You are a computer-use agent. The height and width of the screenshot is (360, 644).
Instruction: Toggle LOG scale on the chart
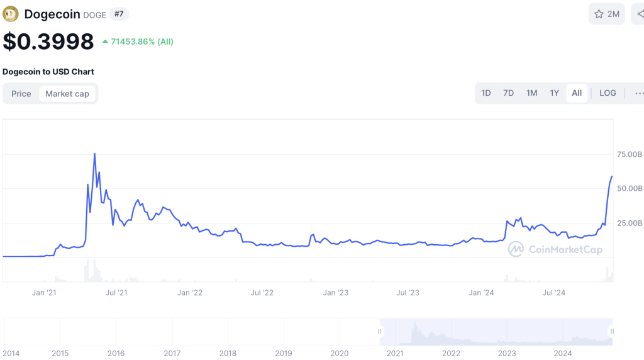point(608,93)
